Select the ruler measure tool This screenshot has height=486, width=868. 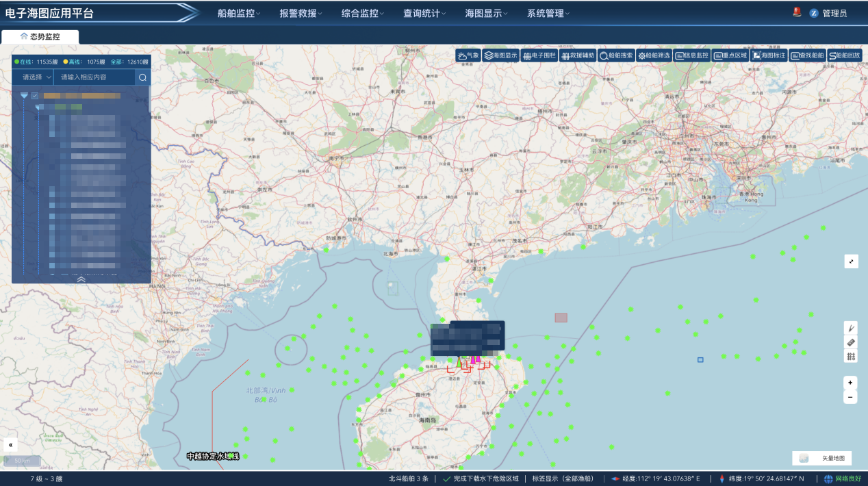tap(851, 342)
